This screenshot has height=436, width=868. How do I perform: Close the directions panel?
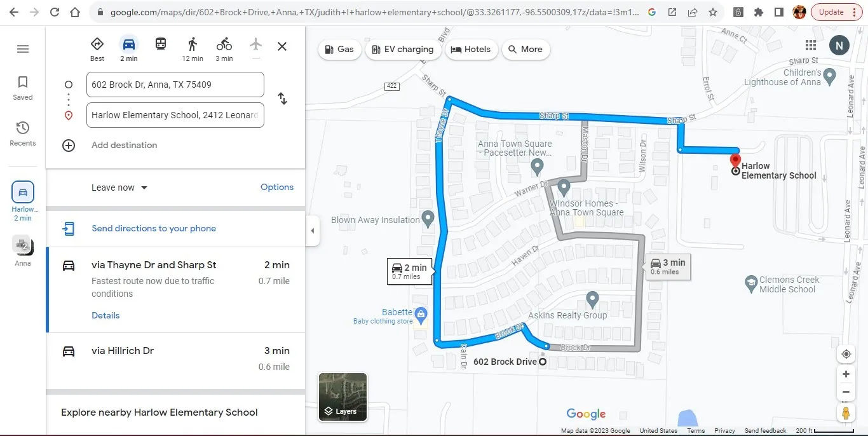[282, 46]
